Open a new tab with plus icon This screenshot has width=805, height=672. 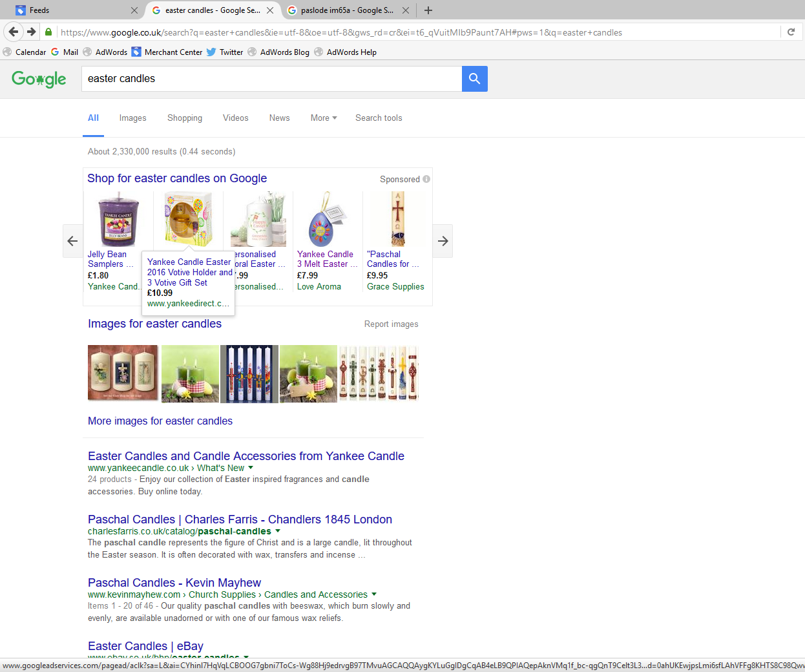[428, 10]
